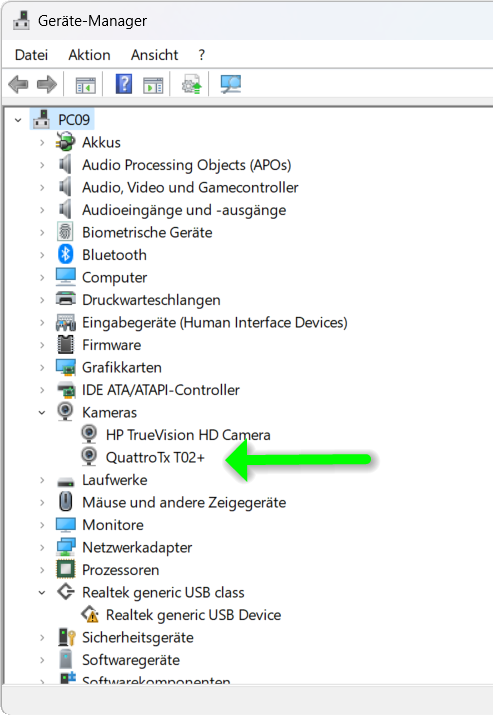Click the forward arrow toolbar icon
This screenshot has width=493, height=715.
click(x=47, y=84)
